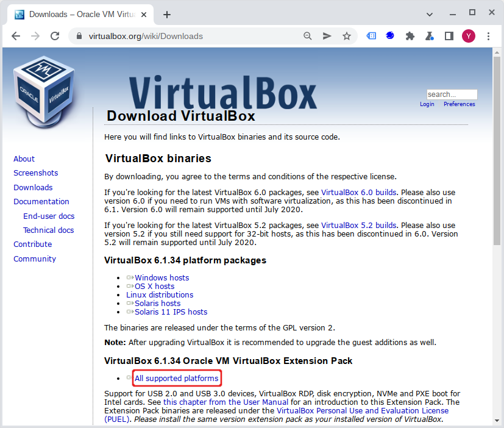Click the VirtualBox cube logo

pos(44,92)
